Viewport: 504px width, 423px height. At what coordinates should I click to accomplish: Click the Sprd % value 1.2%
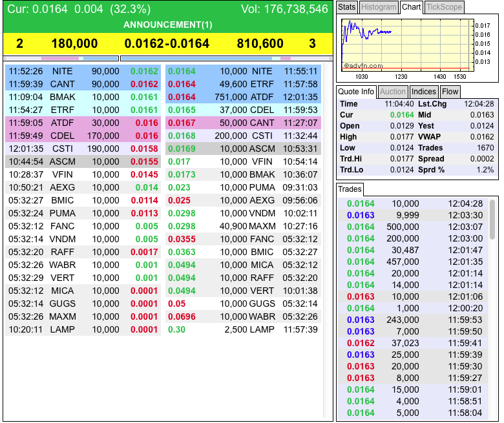pos(485,170)
